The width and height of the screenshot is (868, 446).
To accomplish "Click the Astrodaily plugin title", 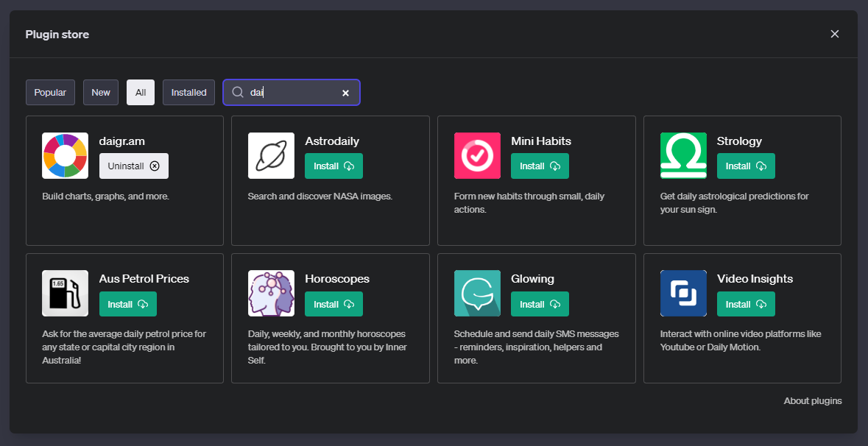I will (x=332, y=141).
